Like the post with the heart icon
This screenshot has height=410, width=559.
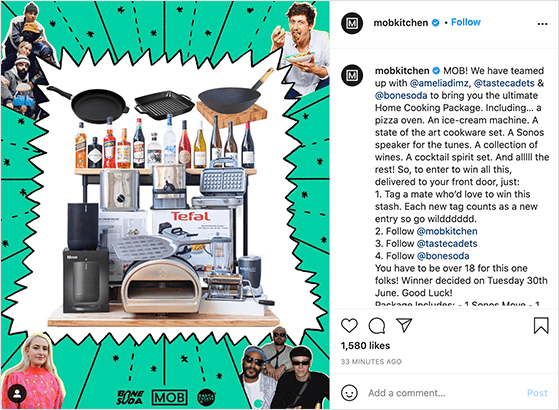(349, 326)
